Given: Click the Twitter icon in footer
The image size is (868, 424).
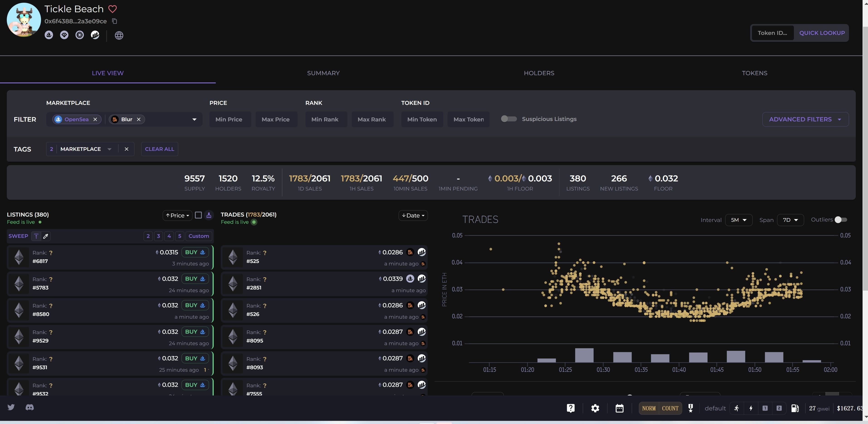Looking at the screenshot, I should [x=11, y=407].
